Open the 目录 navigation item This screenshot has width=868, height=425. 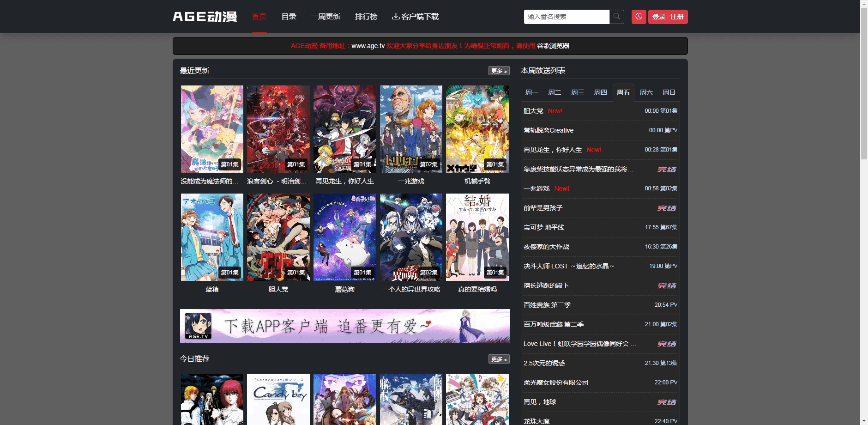(x=289, y=17)
